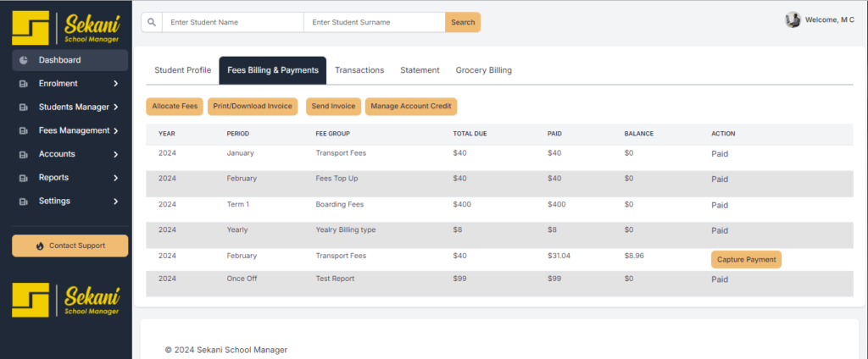Screen dimensions: 868x359
Task: Click the YEAR column header
Action: 167,134
